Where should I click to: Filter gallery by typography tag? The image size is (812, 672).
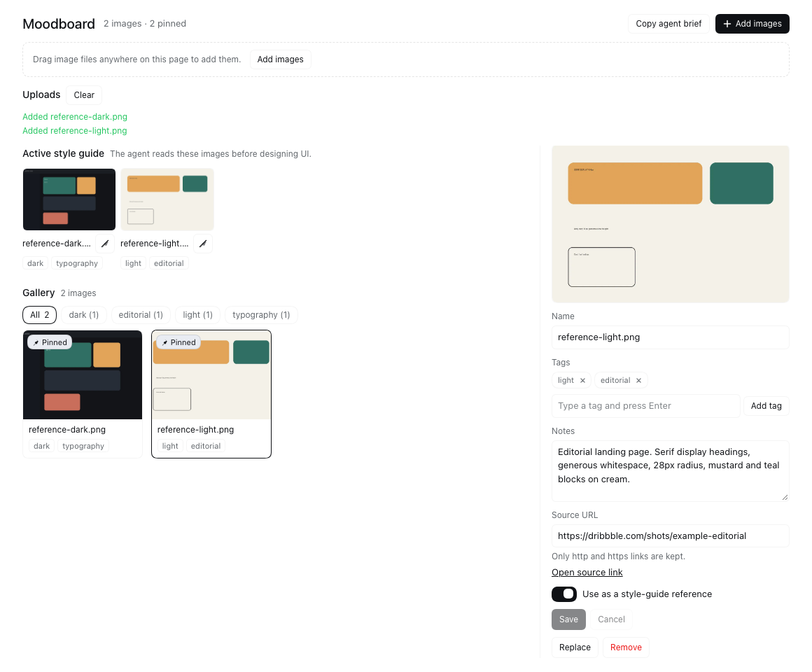[x=261, y=315]
